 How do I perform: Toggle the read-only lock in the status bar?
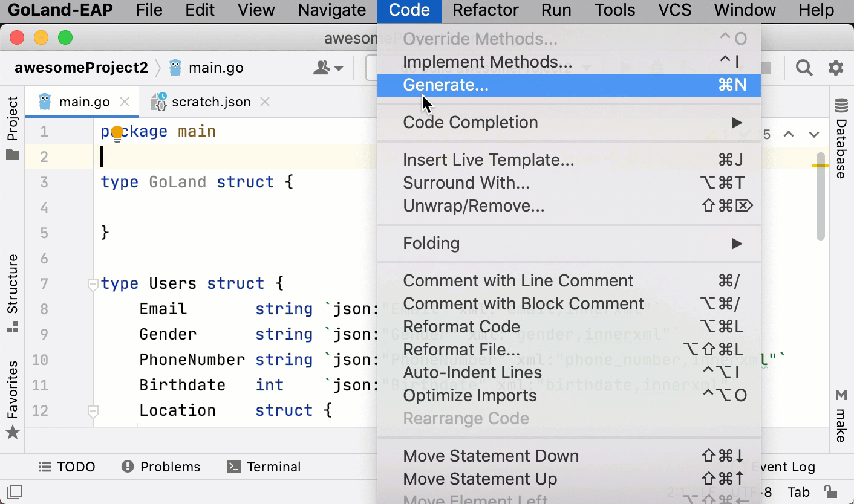[x=830, y=491]
